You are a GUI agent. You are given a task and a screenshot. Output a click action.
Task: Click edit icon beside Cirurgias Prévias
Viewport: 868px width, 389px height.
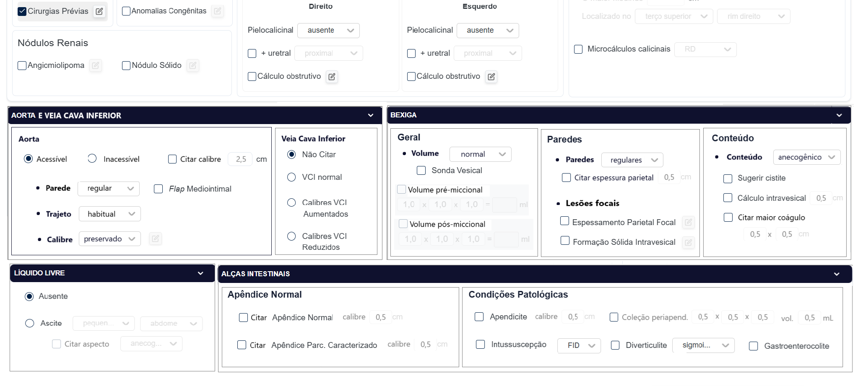point(99,11)
